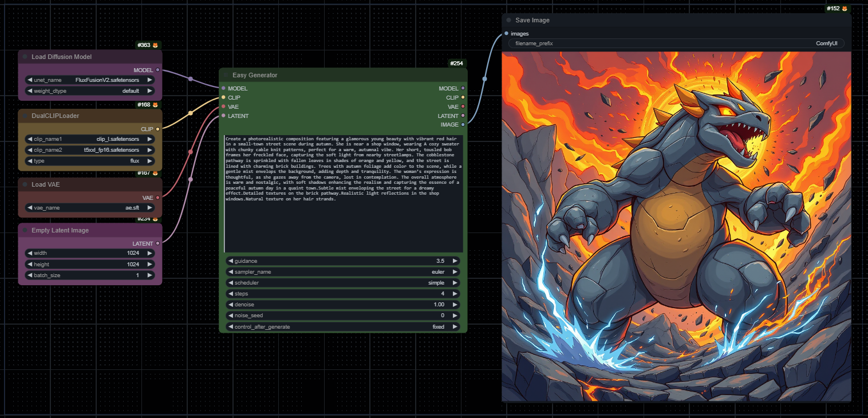Click the Easy Generator node title
The image size is (868, 418).
coord(255,75)
